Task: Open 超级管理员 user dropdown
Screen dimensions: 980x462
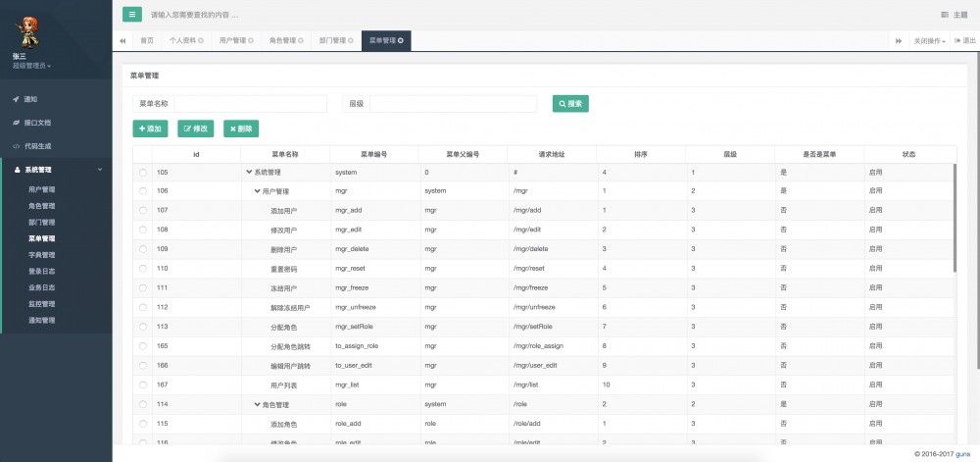Action: tap(32, 66)
